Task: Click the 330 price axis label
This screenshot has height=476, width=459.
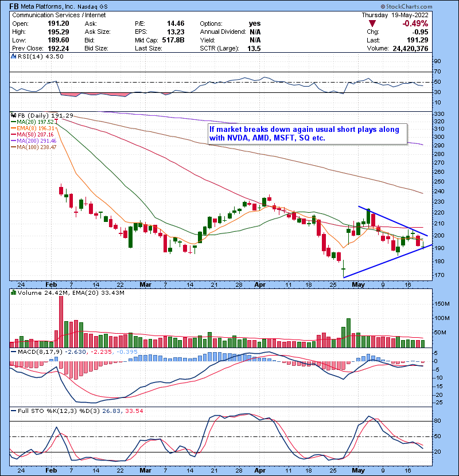Action: pyautogui.click(x=439, y=114)
